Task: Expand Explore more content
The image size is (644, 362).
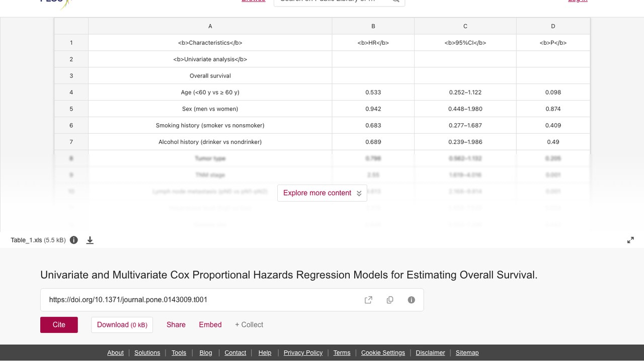Action: (x=322, y=193)
